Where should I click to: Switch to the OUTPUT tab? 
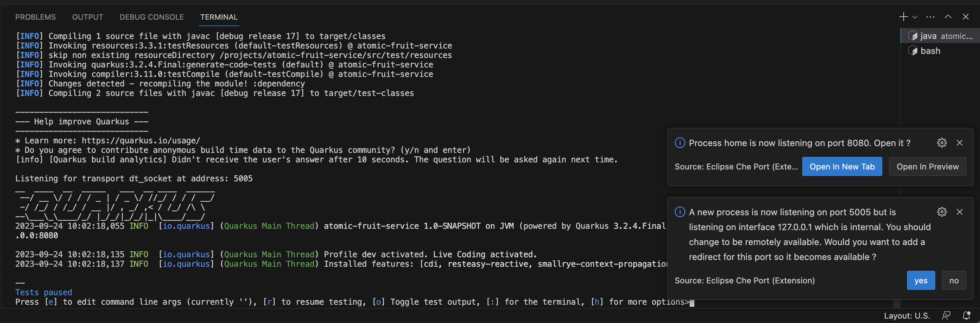pos(88,17)
